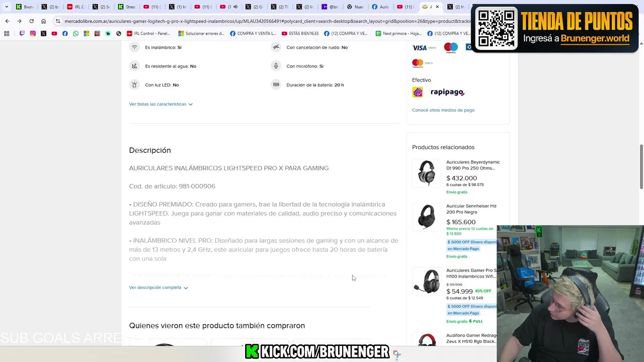
Task: Click the rapipago logo
Action: pos(447,93)
